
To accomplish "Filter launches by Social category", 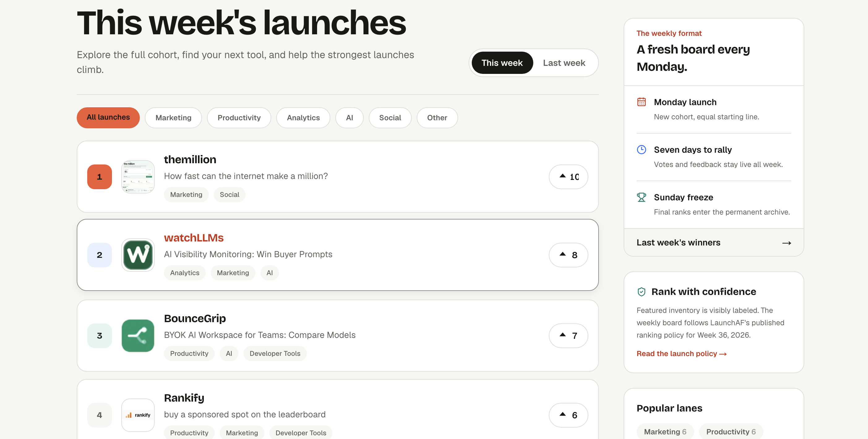I will coord(390,117).
